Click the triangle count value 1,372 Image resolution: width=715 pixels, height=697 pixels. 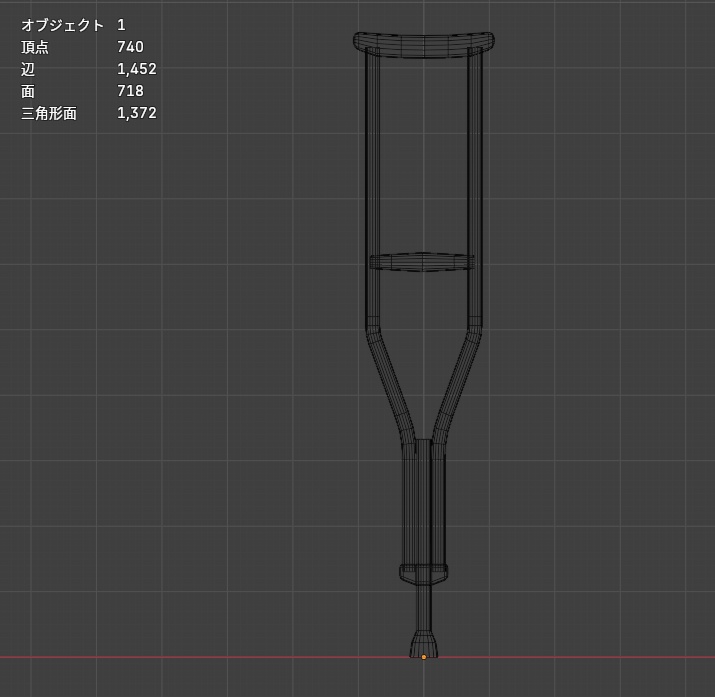pyautogui.click(x=137, y=113)
